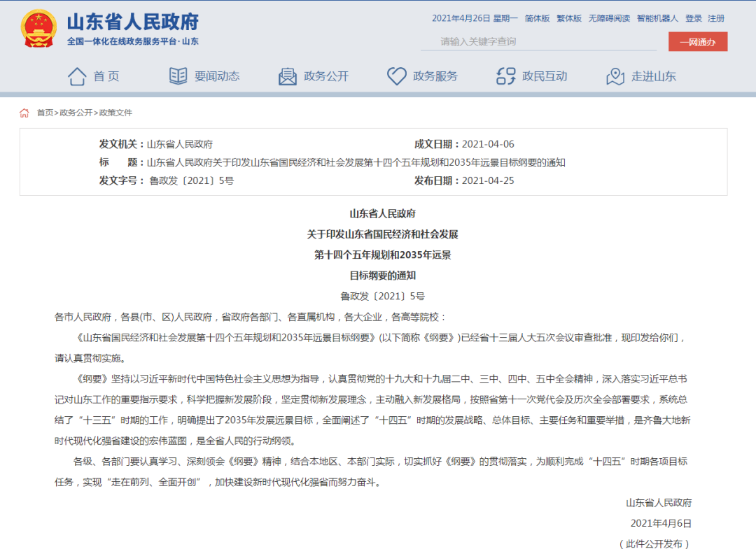This screenshot has width=756, height=556.
Task: Open the 政民互动 navigation item
Action: [545, 76]
